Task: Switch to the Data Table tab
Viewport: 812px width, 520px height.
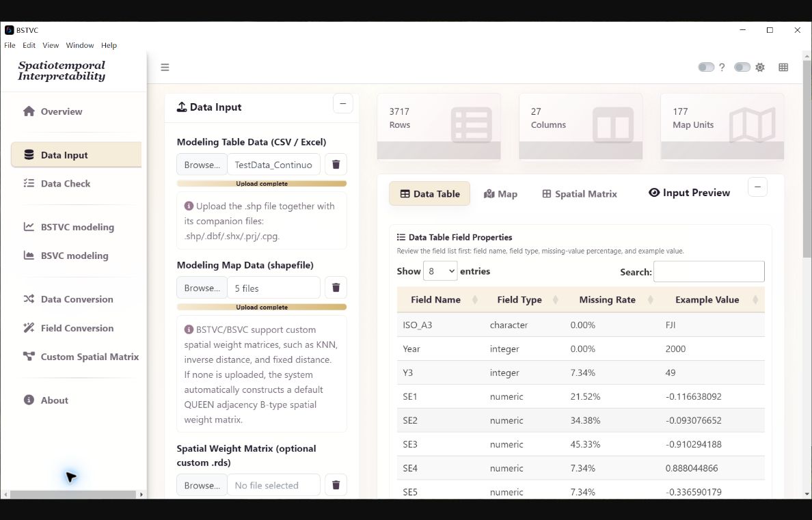Action: coord(429,193)
